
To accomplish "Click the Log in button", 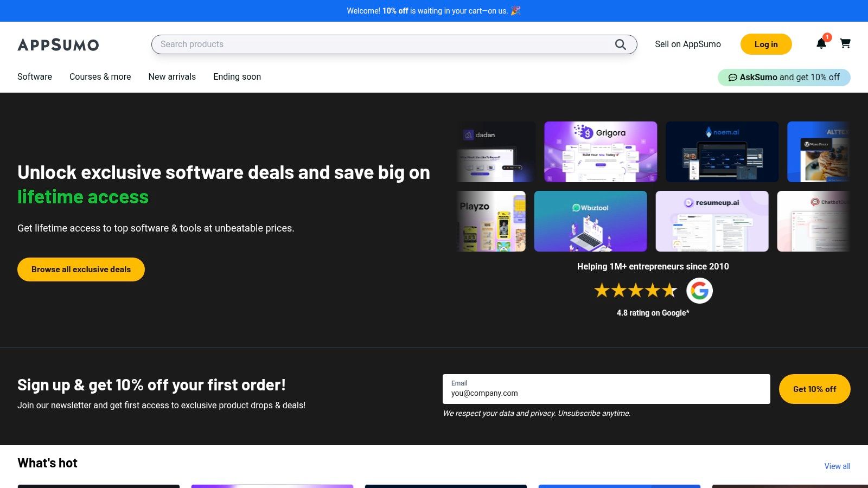I will coord(766,44).
